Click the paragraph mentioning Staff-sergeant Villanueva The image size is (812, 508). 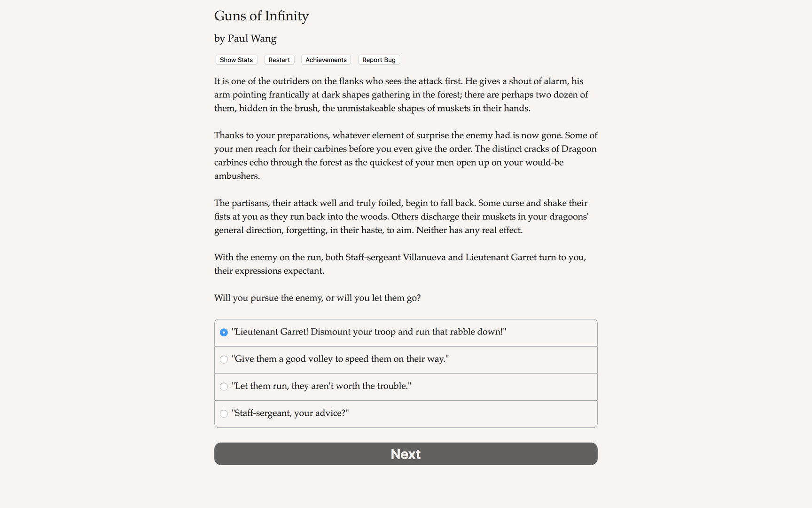pos(400,264)
